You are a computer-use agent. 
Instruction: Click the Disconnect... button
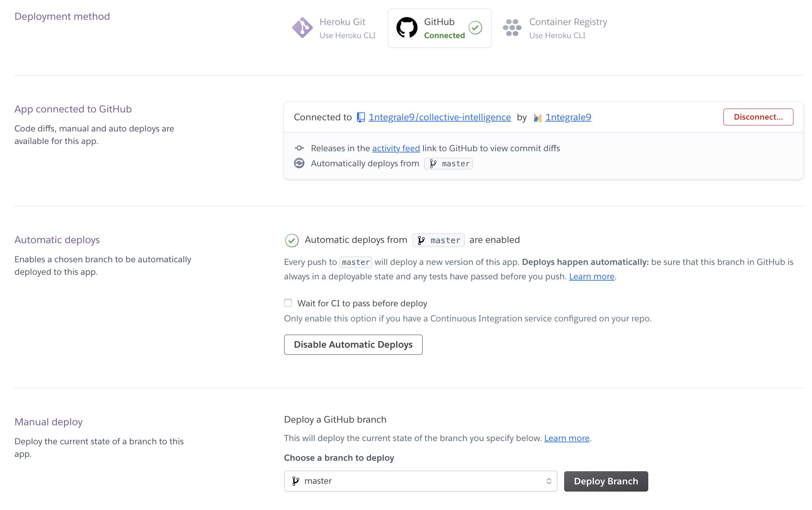pos(758,117)
